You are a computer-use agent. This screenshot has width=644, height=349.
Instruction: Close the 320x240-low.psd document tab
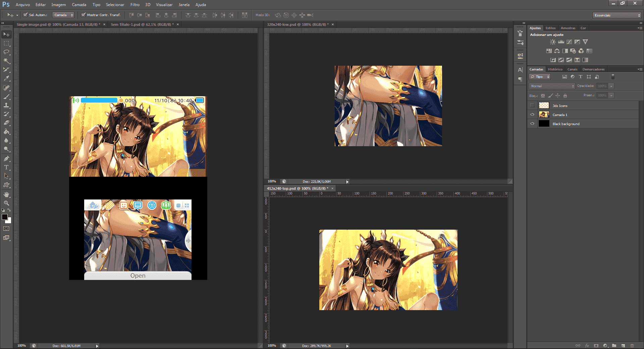pos(333,24)
